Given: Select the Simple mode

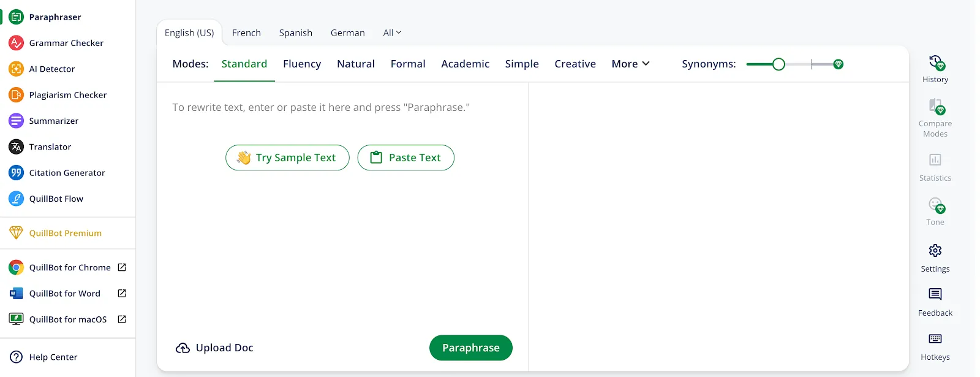Looking at the screenshot, I should [522, 64].
